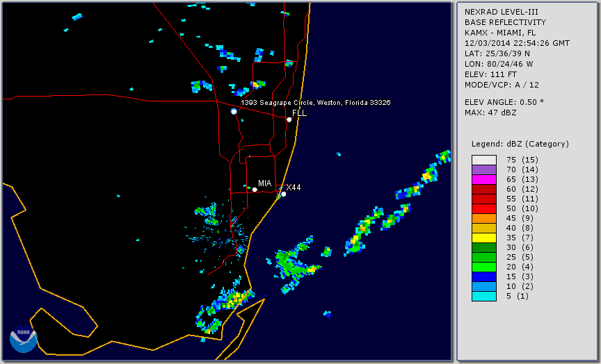601x364 pixels.
Task: Click the X44 location marker dot
Action: pyautogui.click(x=284, y=194)
